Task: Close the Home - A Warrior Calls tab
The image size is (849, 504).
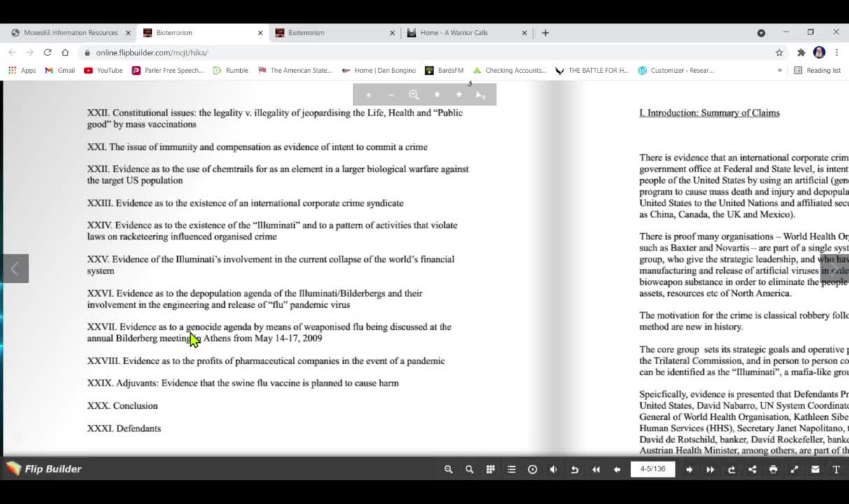Action: coord(525,32)
